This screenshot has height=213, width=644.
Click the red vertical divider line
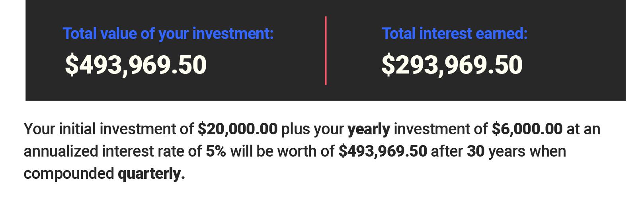pos(326,50)
